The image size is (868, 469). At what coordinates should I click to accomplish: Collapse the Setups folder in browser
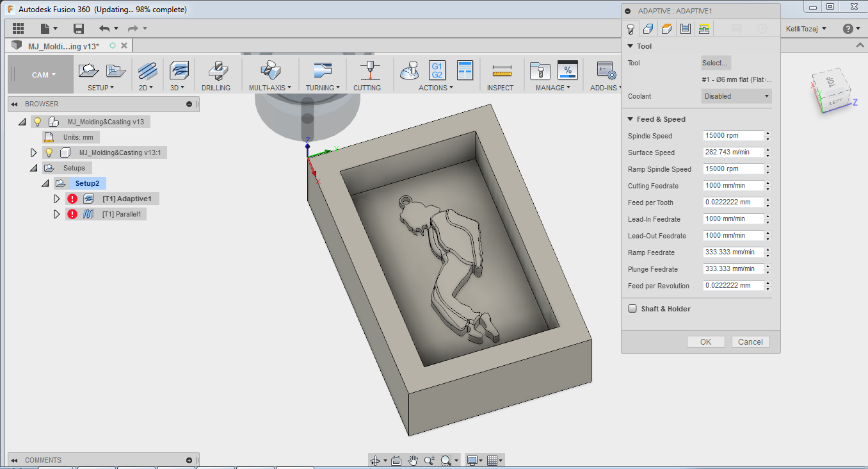(34, 168)
